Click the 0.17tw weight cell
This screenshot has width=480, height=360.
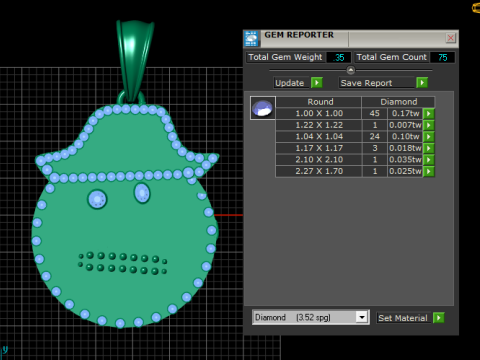click(x=405, y=114)
